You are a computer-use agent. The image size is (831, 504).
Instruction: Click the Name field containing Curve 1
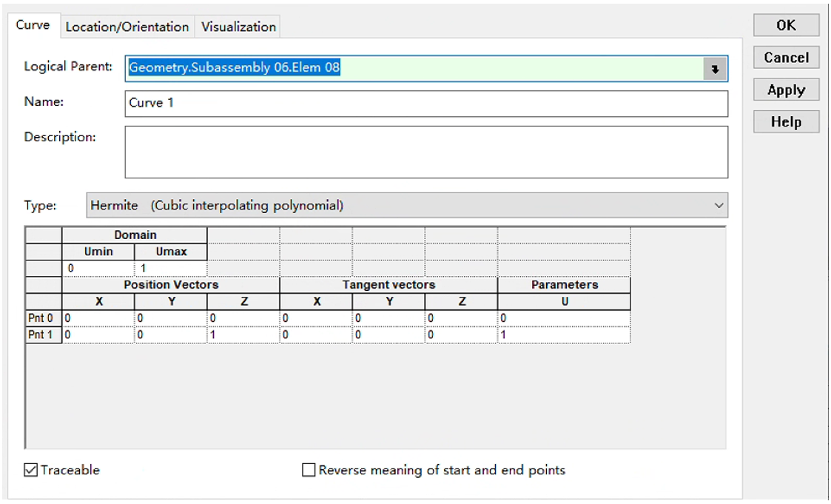[x=427, y=104]
